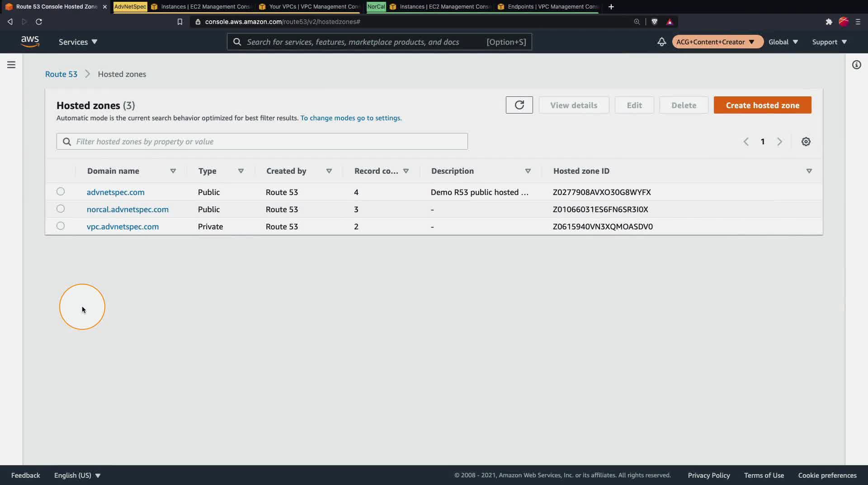Open the AWS home logo
The width and height of the screenshot is (868, 485).
click(x=30, y=42)
